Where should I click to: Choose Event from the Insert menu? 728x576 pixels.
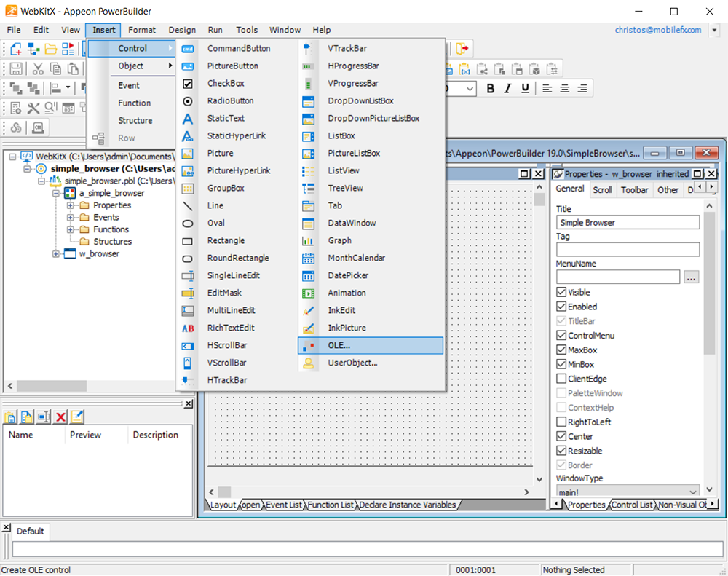tap(129, 86)
